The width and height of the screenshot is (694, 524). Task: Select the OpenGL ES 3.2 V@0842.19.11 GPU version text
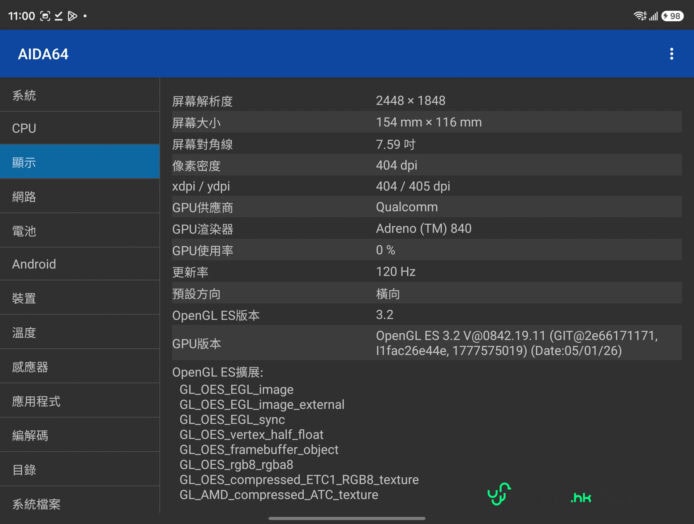click(x=517, y=343)
